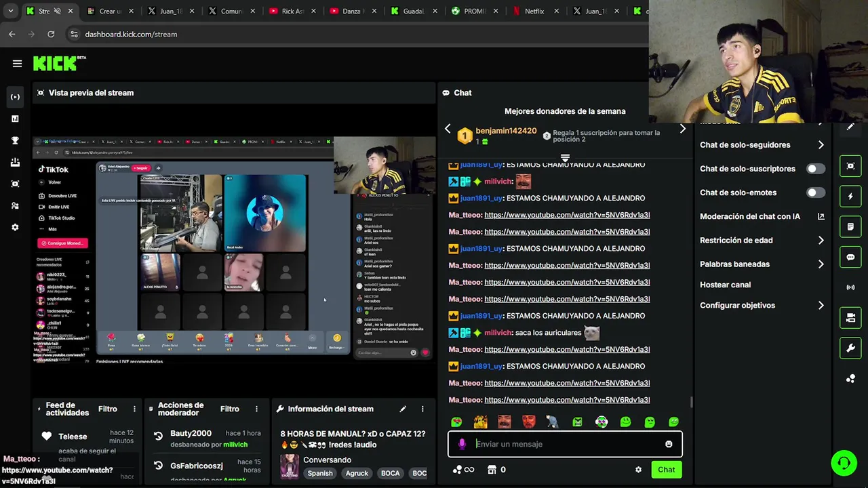Click the wrench icon in right toolbar
The image size is (868, 488).
click(850, 348)
